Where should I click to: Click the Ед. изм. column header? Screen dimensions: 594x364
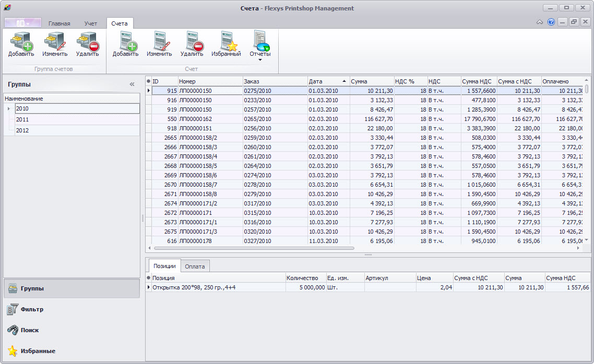tap(344, 278)
